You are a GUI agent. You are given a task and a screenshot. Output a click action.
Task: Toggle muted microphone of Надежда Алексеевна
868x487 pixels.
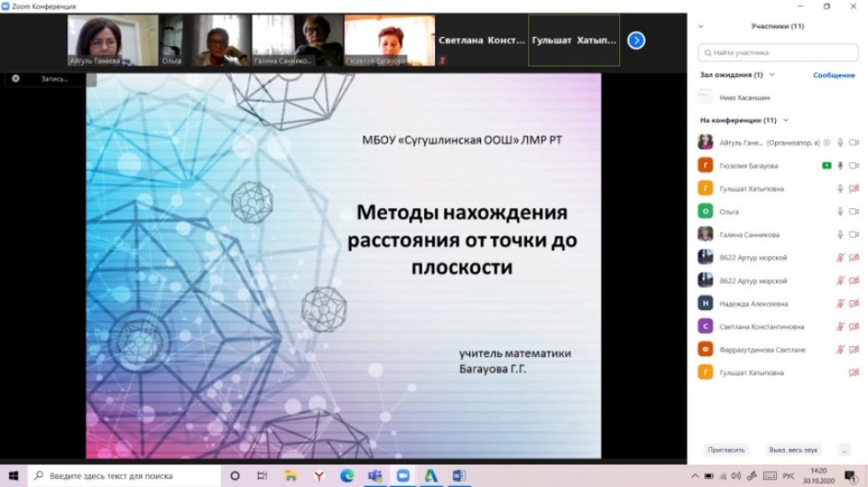(x=840, y=304)
